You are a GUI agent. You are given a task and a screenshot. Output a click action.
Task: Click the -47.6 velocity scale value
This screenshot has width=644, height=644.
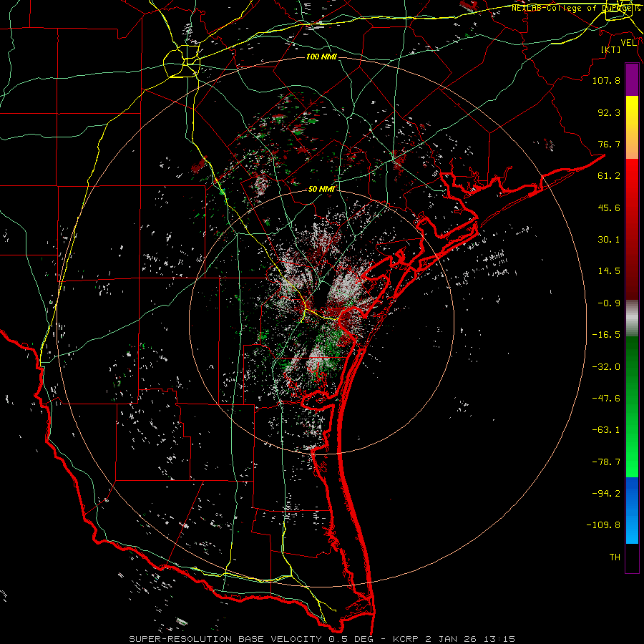[606, 399]
